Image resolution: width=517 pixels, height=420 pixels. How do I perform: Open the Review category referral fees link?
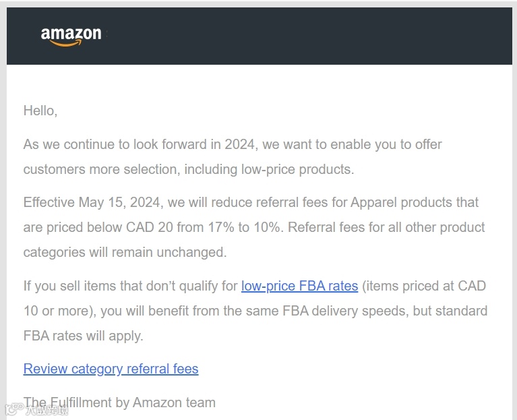(111, 369)
